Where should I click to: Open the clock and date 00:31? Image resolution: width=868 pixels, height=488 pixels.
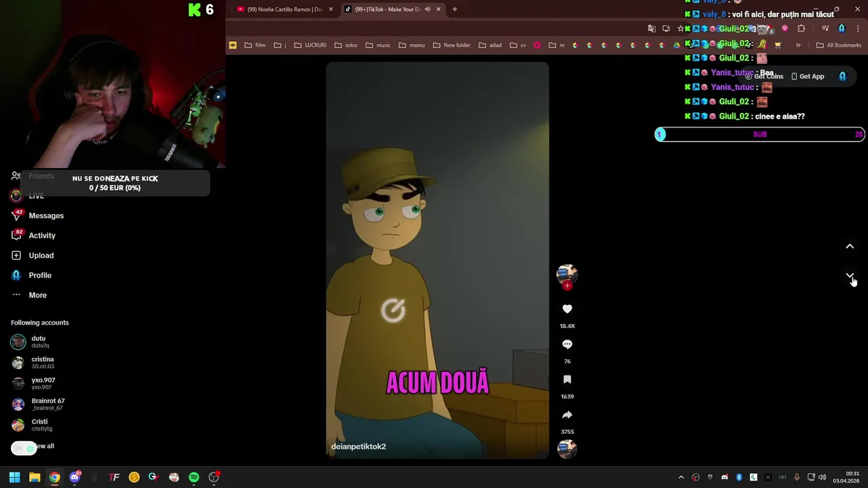tap(846, 477)
